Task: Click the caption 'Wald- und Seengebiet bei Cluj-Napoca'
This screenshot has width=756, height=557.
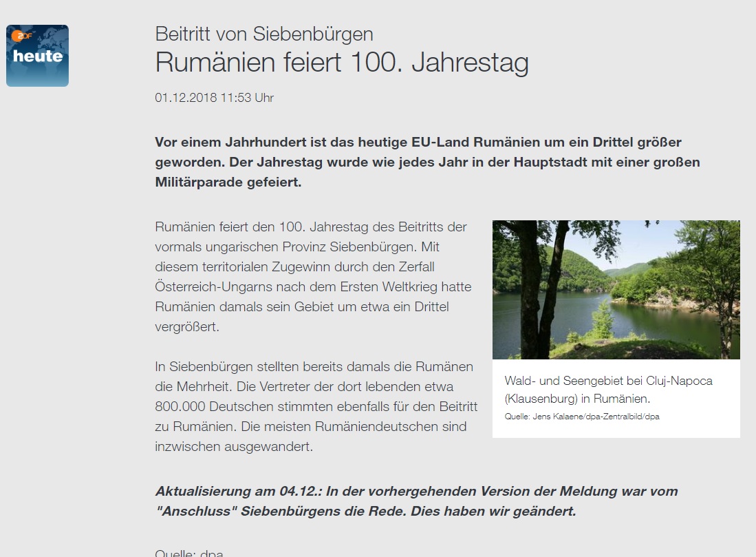Action: [x=608, y=381]
